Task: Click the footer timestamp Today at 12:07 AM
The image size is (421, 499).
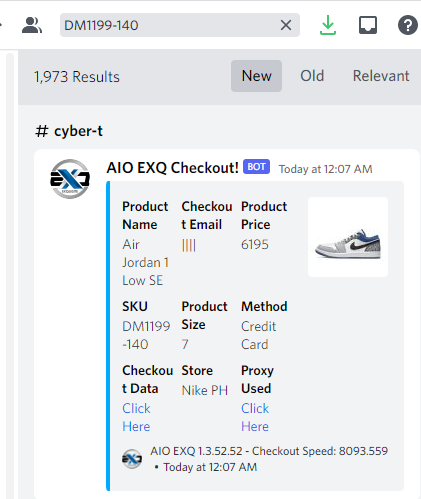Action: coord(210,467)
